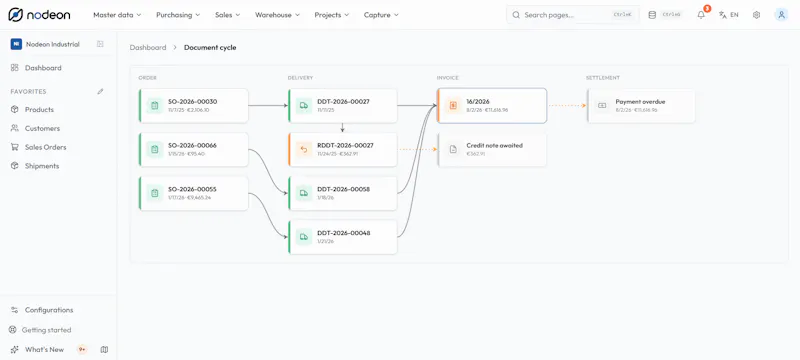Click the Configurations sliders icon
This screenshot has width=800, height=360.
click(x=14, y=310)
